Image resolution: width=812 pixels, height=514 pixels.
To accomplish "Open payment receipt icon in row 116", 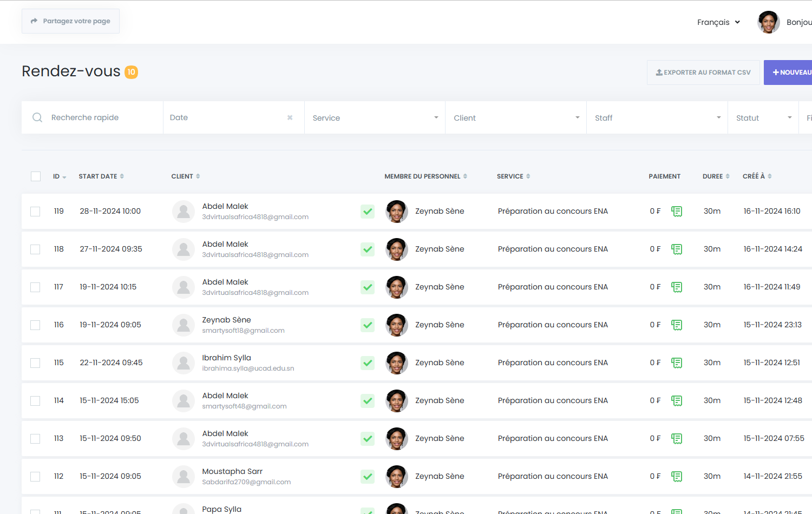I will (x=676, y=325).
